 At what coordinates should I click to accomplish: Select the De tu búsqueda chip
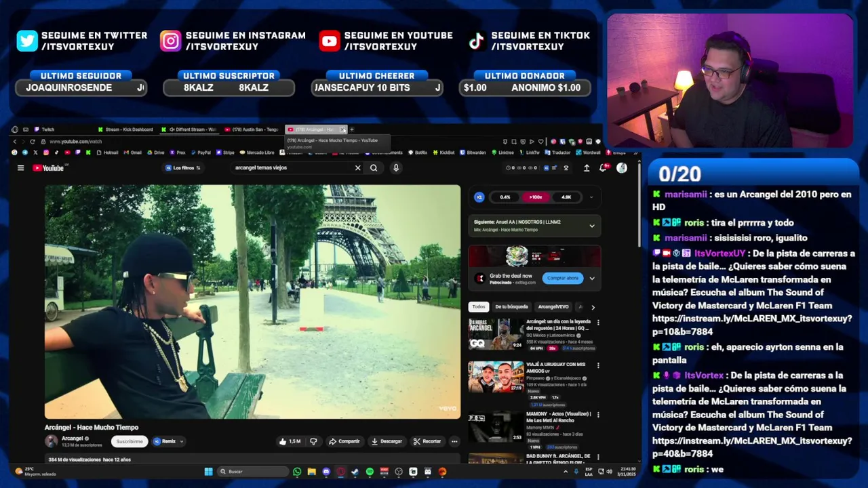(x=511, y=307)
